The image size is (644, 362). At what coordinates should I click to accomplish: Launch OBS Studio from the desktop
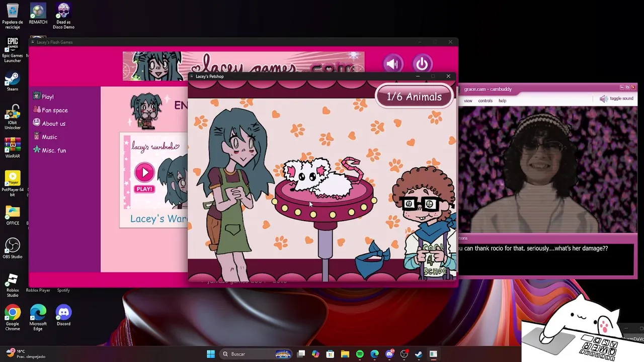tap(13, 248)
